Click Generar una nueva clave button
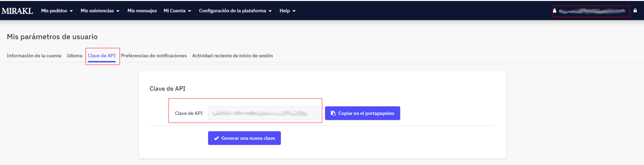The height and width of the screenshot is (165, 644). [244, 138]
